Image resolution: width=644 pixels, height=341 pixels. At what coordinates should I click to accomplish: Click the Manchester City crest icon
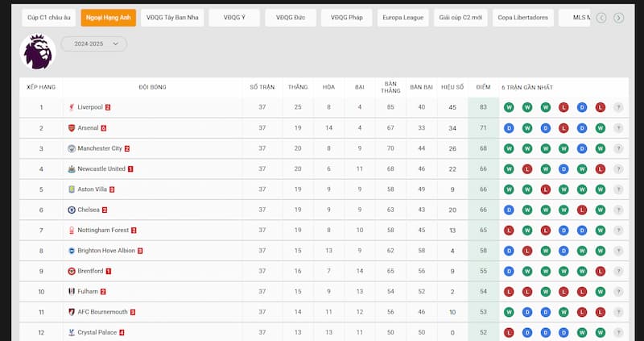pos(72,148)
